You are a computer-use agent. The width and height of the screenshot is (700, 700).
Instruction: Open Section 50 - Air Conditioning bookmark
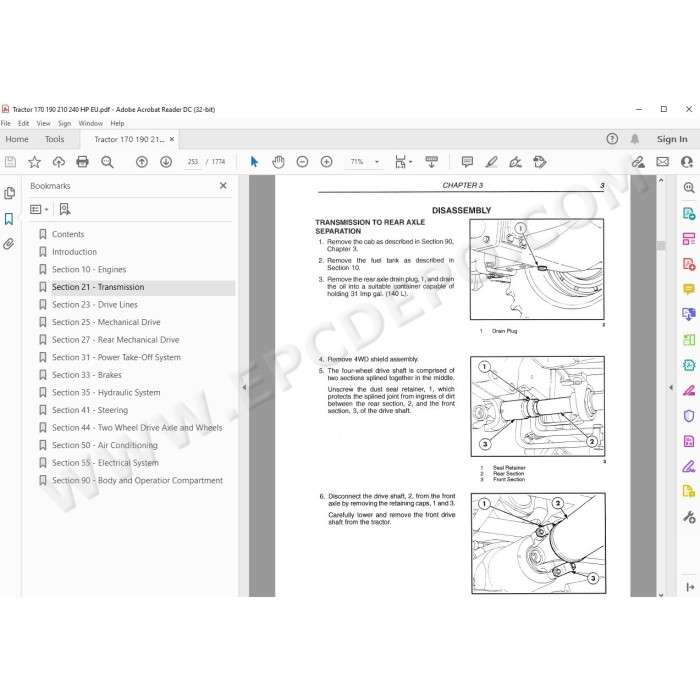[x=105, y=445]
